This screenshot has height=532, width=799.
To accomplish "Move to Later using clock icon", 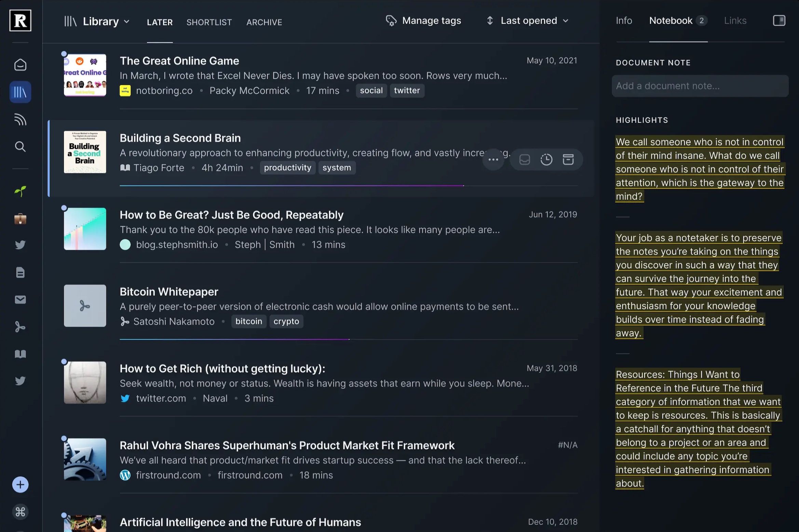I will click(546, 159).
